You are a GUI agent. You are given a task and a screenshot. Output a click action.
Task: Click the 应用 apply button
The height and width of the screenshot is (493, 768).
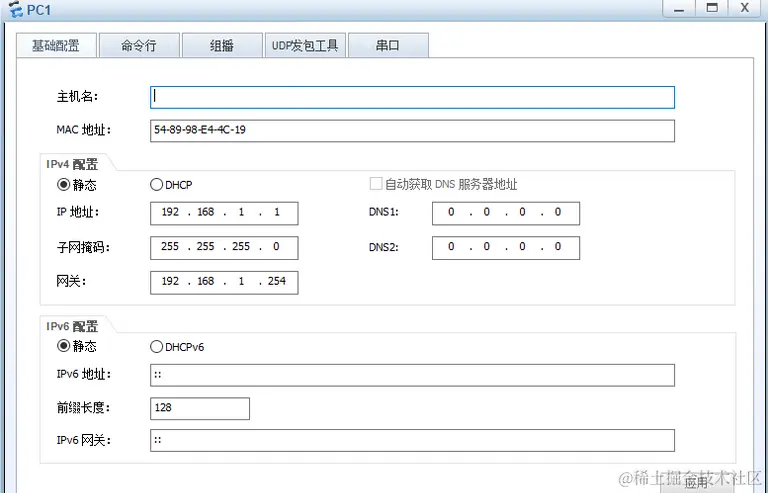[x=697, y=484]
